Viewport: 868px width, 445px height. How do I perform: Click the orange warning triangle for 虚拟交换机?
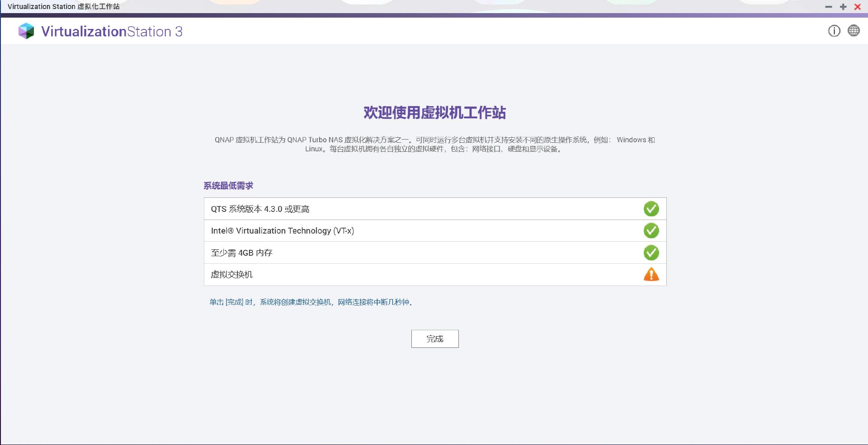point(651,274)
